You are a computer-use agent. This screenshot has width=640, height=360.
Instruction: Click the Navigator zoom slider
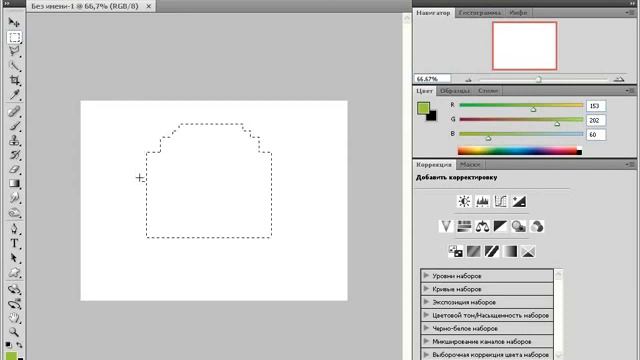[x=538, y=79]
